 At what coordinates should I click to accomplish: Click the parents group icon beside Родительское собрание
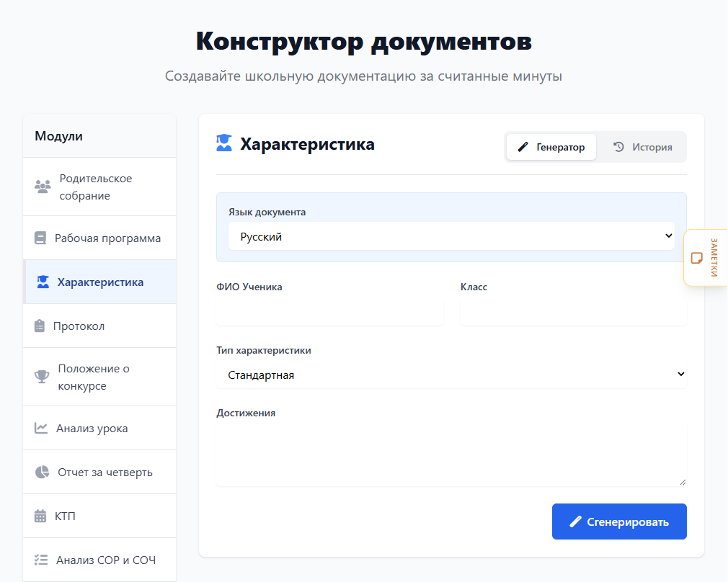(43, 187)
